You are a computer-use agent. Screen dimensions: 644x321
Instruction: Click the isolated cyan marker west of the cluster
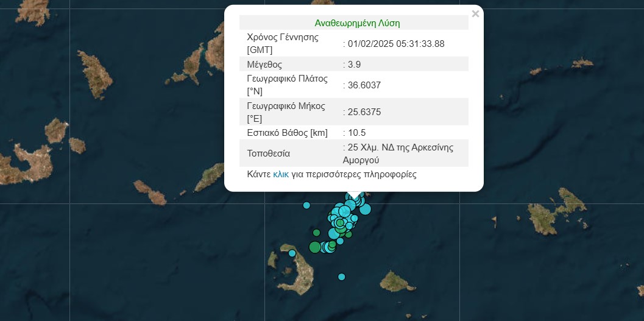pos(306,205)
